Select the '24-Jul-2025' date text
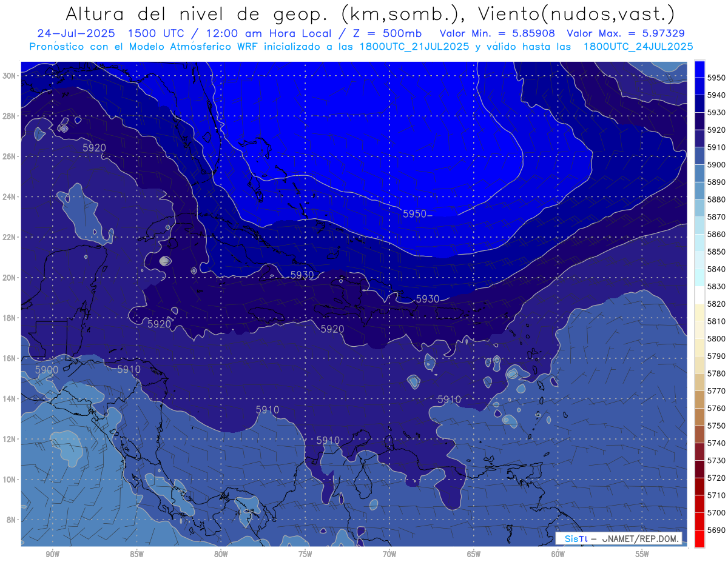Screen dimensions: 728x562 point(75,33)
